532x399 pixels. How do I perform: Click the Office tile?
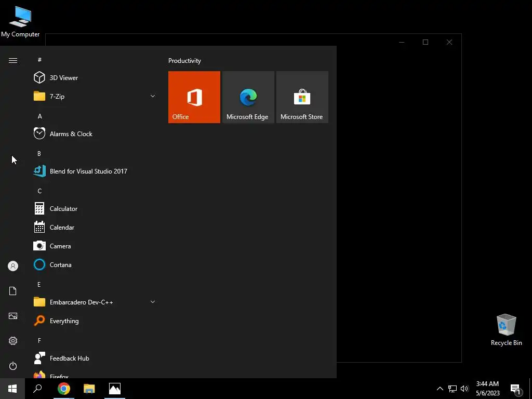(194, 97)
